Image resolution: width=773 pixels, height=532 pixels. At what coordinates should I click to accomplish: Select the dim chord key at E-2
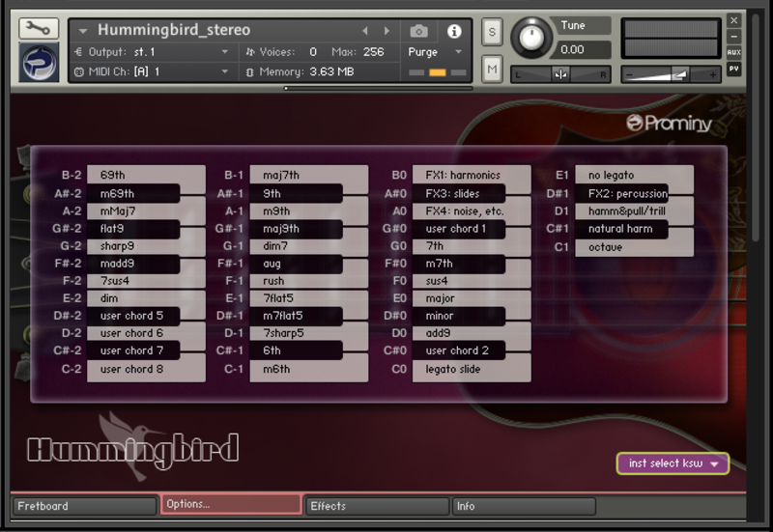(146, 298)
